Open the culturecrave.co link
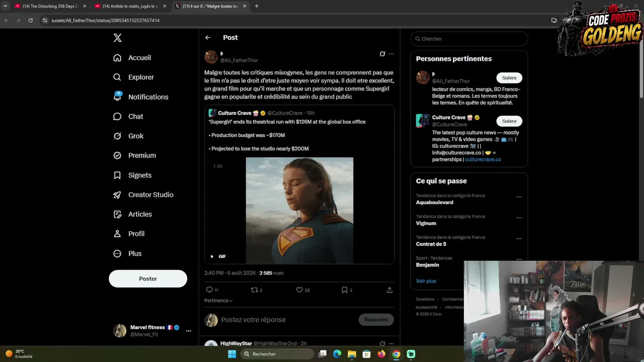The image size is (644, 362). point(483,159)
